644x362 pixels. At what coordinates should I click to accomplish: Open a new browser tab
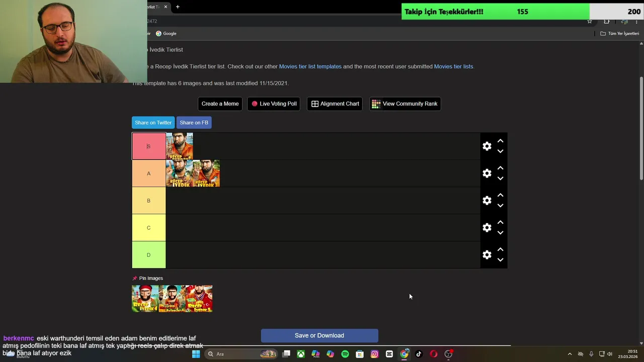[x=178, y=7]
